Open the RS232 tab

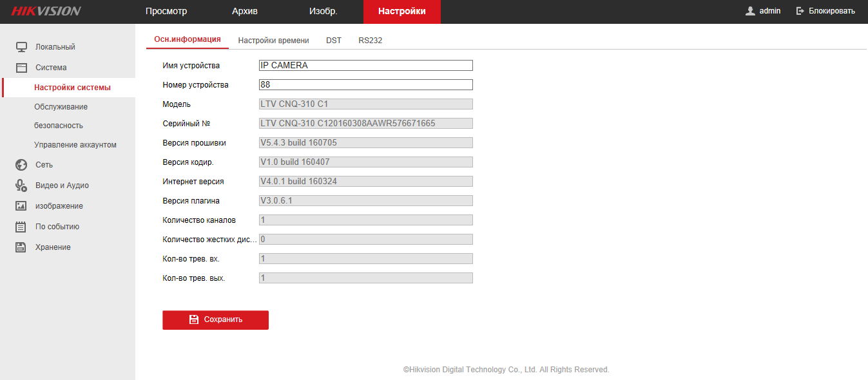point(371,40)
